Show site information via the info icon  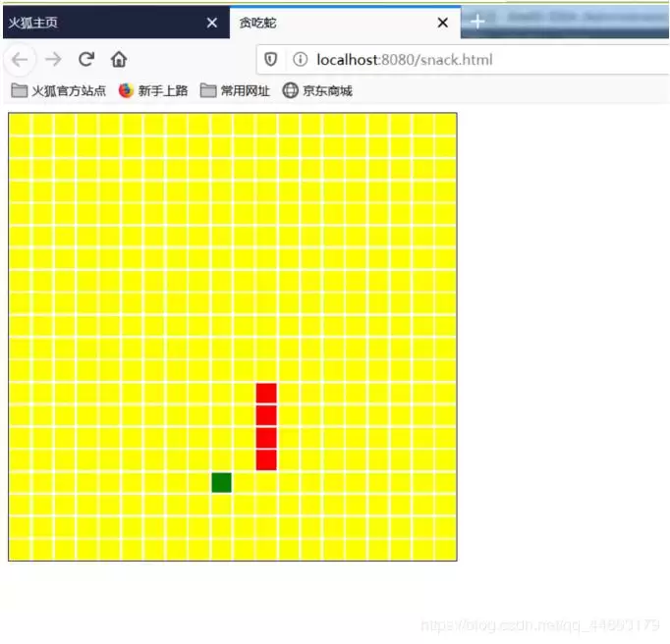tap(300, 59)
